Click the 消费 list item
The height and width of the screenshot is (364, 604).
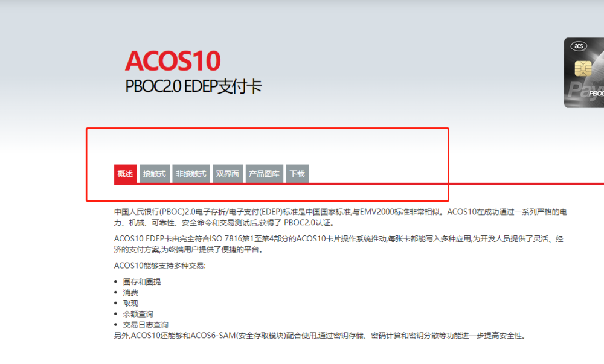pos(130,292)
